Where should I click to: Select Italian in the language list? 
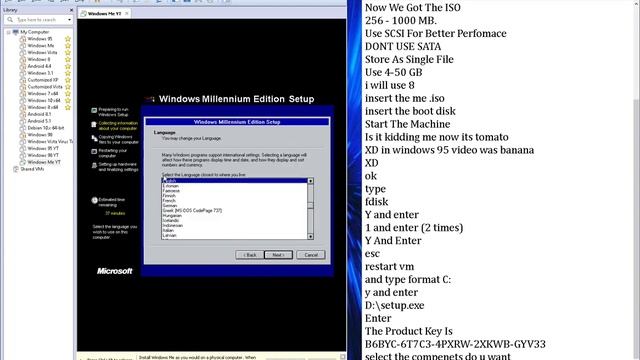pos(168,230)
